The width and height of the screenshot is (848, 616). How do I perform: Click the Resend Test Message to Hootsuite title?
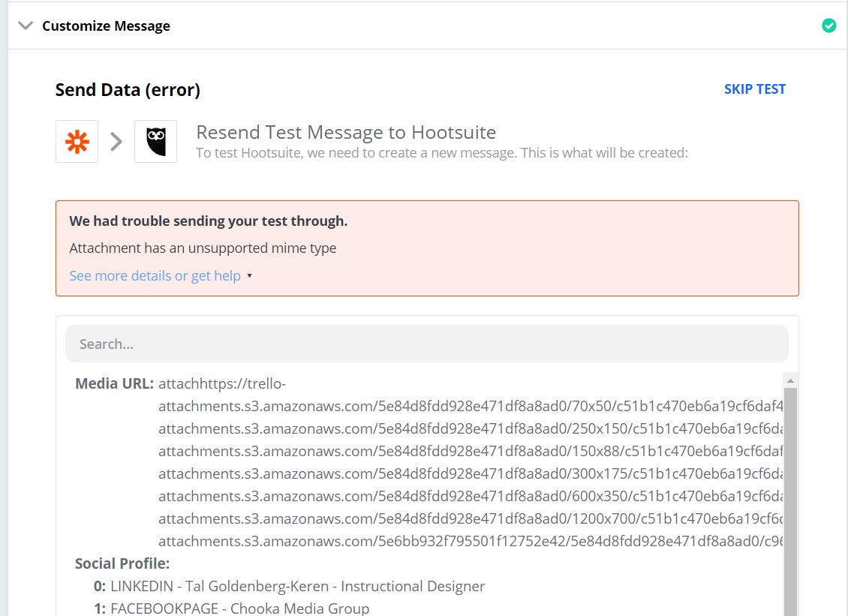346,133
